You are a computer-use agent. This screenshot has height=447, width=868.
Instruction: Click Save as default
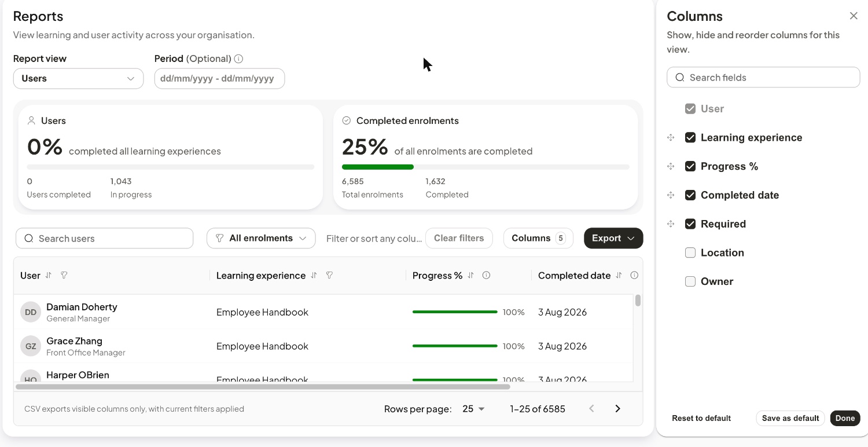tap(790, 418)
